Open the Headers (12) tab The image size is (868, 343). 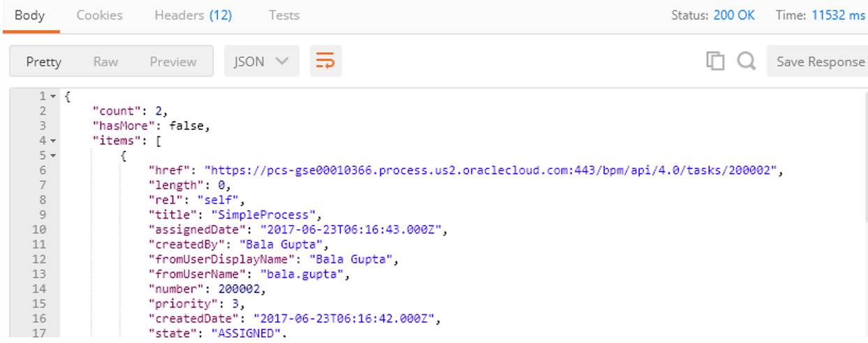(x=193, y=15)
